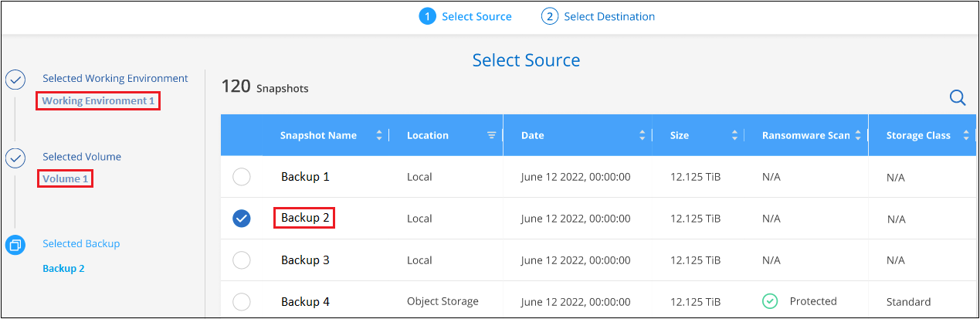
Task: Click the search magnifier icon
Action: (x=958, y=97)
